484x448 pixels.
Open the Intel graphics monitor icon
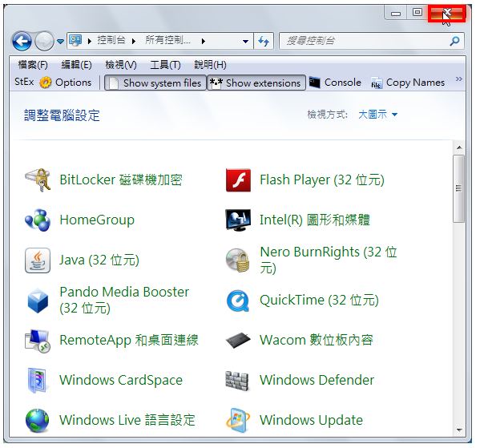[238, 220]
